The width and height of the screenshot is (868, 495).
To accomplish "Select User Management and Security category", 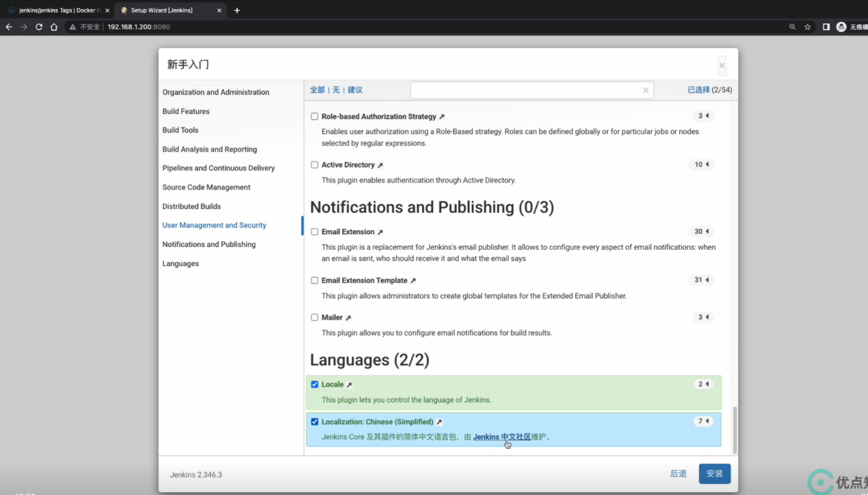I will (x=214, y=225).
